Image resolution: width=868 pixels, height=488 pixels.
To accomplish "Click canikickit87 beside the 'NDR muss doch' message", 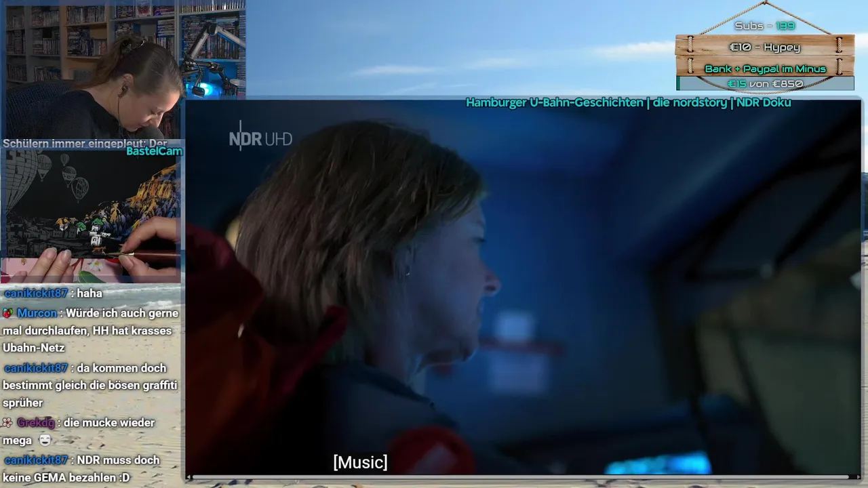I will (x=36, y=460).
